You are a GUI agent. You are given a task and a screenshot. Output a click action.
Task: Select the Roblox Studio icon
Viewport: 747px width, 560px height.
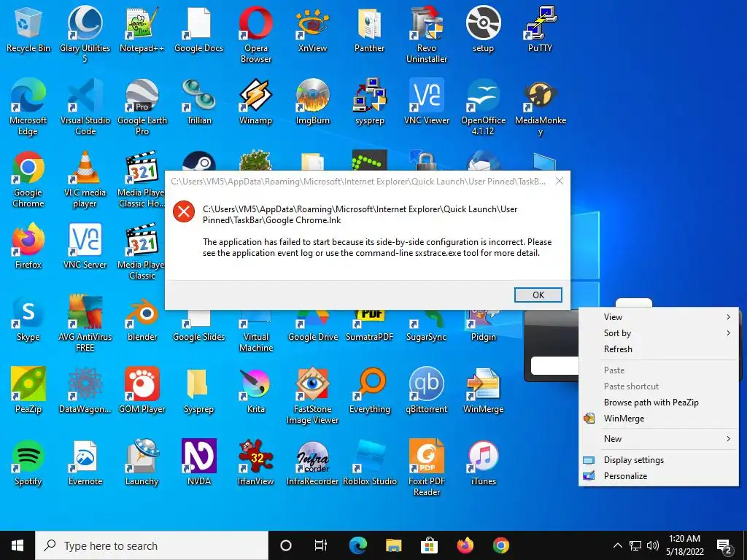click(370, 463)
